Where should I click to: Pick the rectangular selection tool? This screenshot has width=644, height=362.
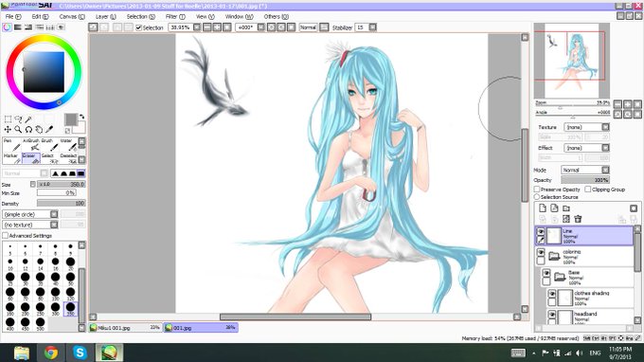tap(8, 119)
